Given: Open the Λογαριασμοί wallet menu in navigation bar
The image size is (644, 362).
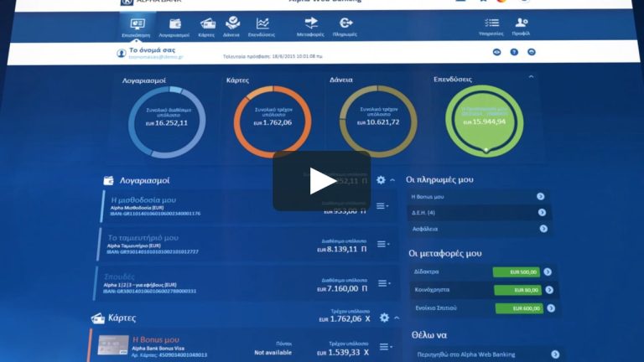Looking at the screenshot, I should coord(174,28).
